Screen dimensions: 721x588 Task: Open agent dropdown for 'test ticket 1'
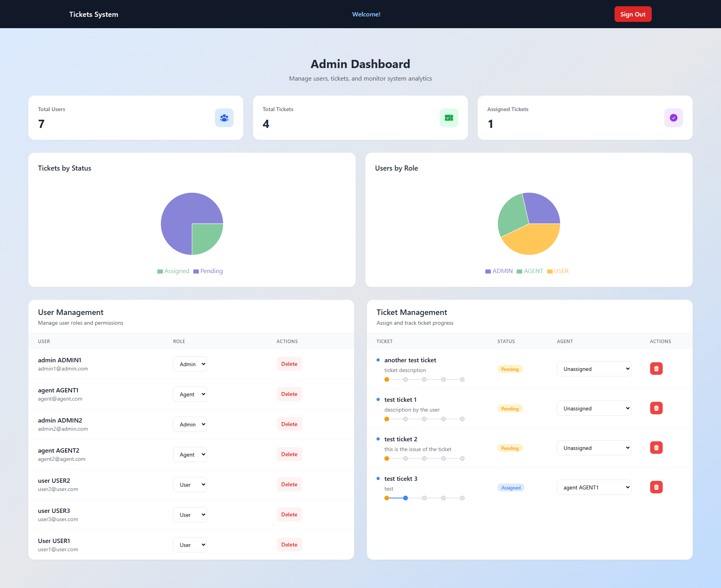coord(594,408)
